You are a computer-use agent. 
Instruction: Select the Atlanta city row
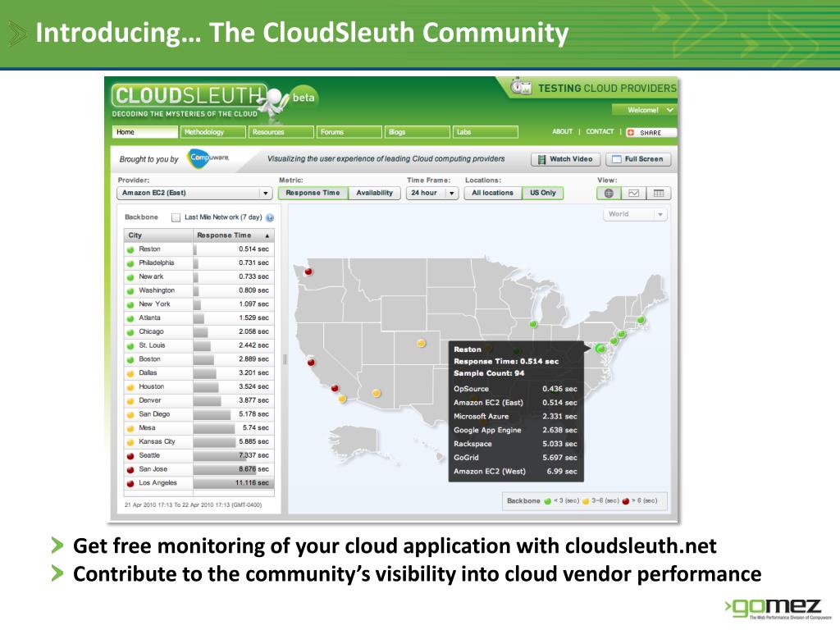coord(199,318)
